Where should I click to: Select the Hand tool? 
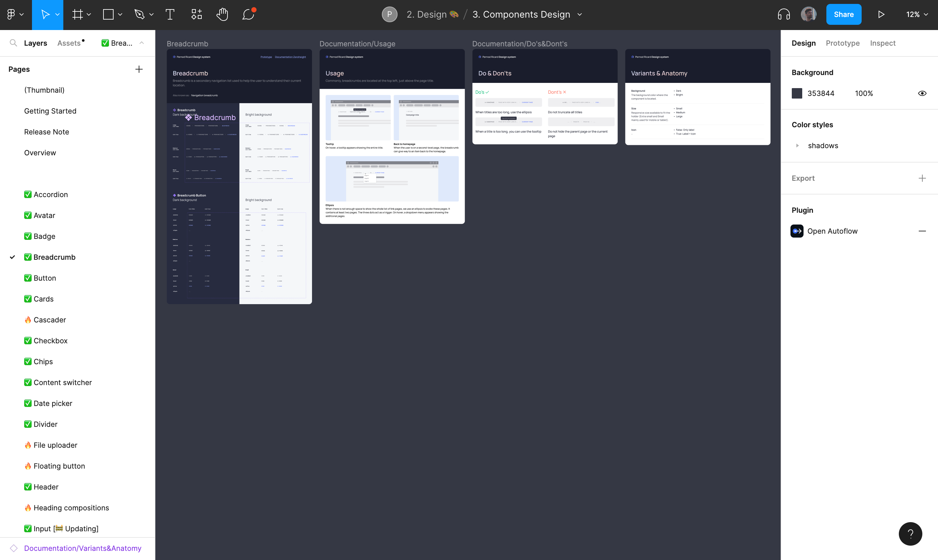coord(222,15)
